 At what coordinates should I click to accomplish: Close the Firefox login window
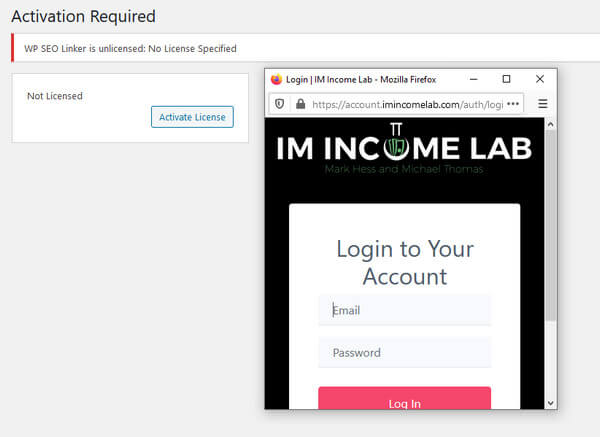click(x=540, y=79)
